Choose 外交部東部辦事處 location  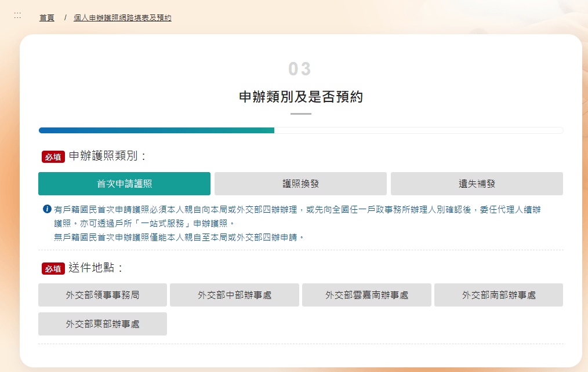pyautogui.click(x=103, y=324)
